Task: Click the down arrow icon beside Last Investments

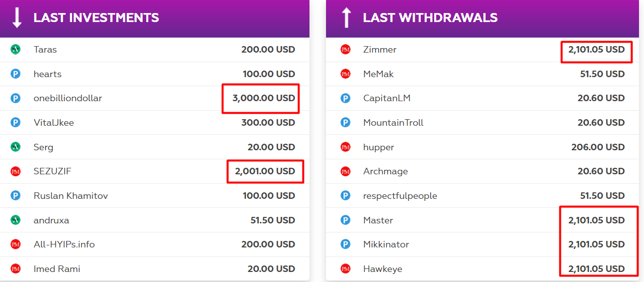Action: tap(17, 18)
